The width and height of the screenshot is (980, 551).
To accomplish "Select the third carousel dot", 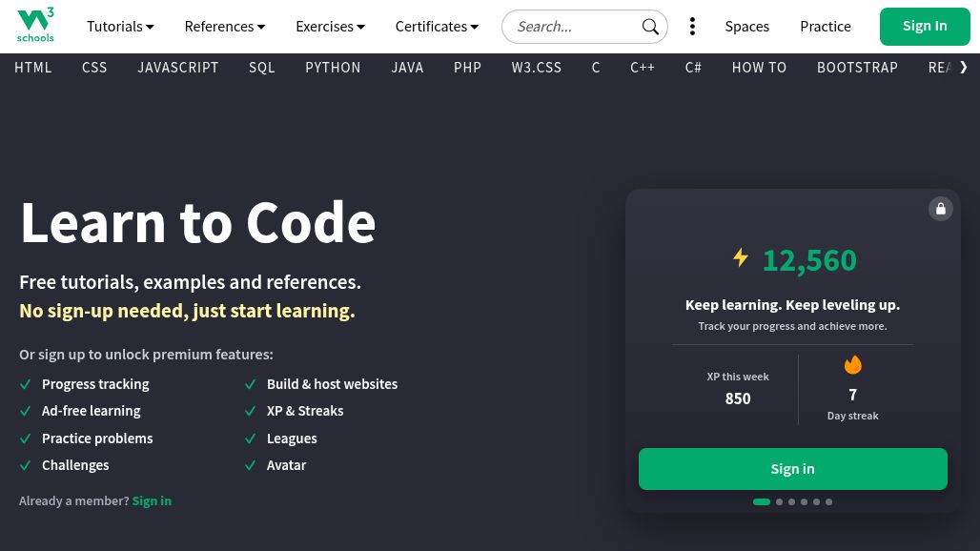I will point(792,501).
